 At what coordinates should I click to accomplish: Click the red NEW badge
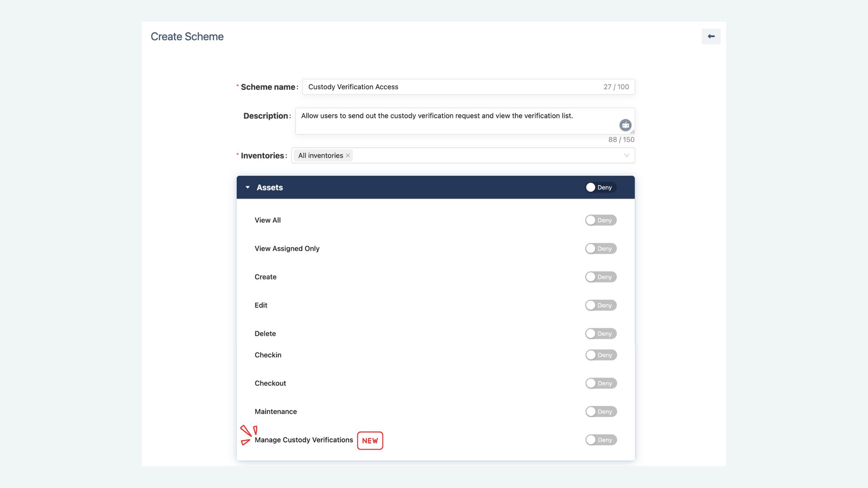tap(370, 441)
